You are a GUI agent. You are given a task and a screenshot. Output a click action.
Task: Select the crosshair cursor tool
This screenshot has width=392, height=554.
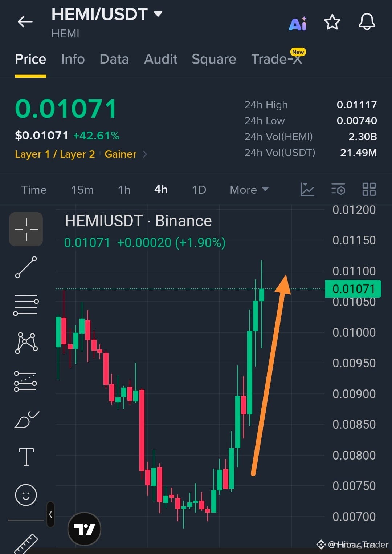click(26, 229)
